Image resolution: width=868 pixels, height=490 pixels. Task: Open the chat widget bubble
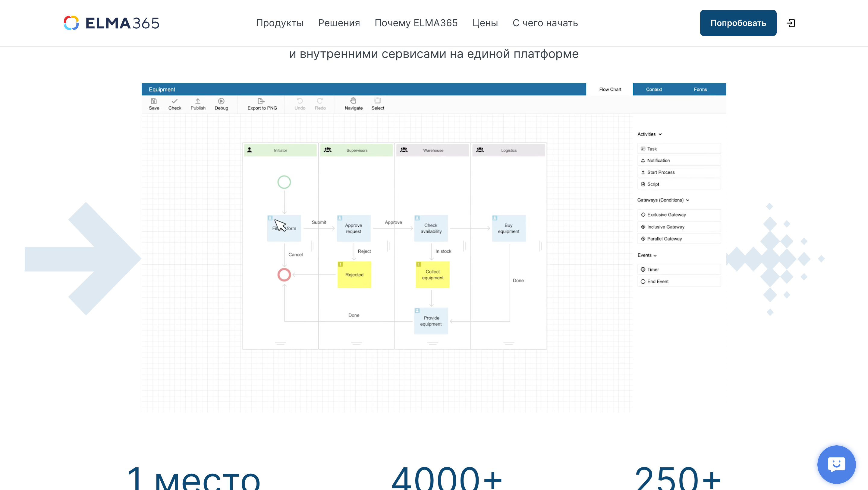836,464
